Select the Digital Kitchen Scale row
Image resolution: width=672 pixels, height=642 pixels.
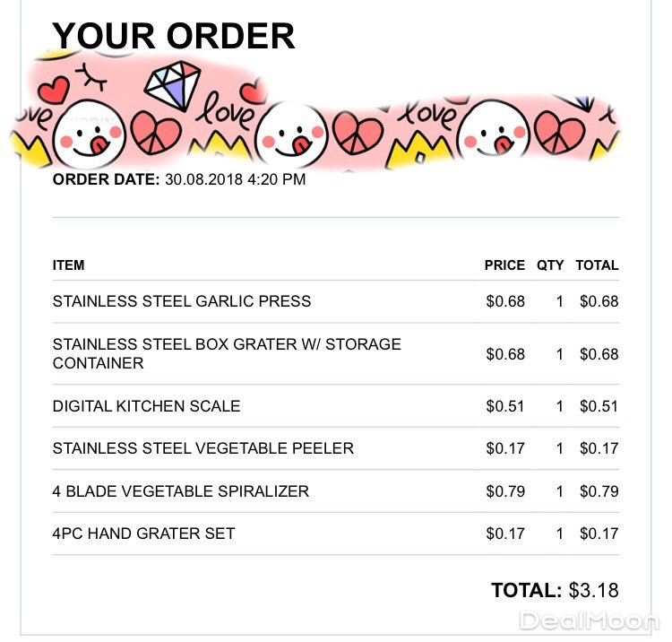click(x=147, y=406)
